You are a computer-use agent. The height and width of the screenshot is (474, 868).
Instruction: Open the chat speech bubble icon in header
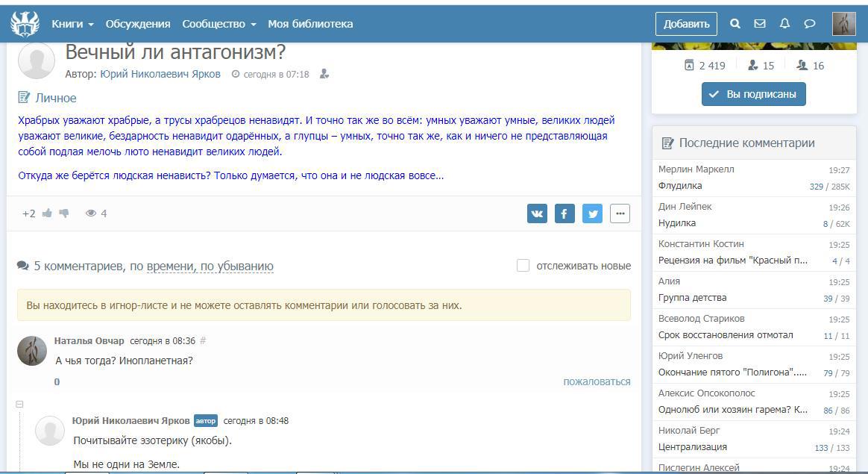pyautogui.click(x=809, y=24)
